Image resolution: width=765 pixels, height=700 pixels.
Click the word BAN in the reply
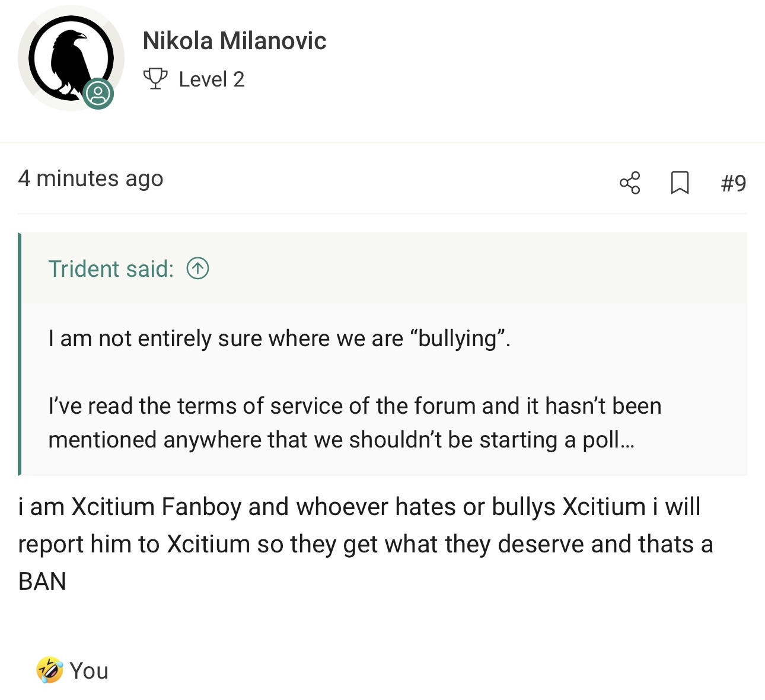[42, 581]
